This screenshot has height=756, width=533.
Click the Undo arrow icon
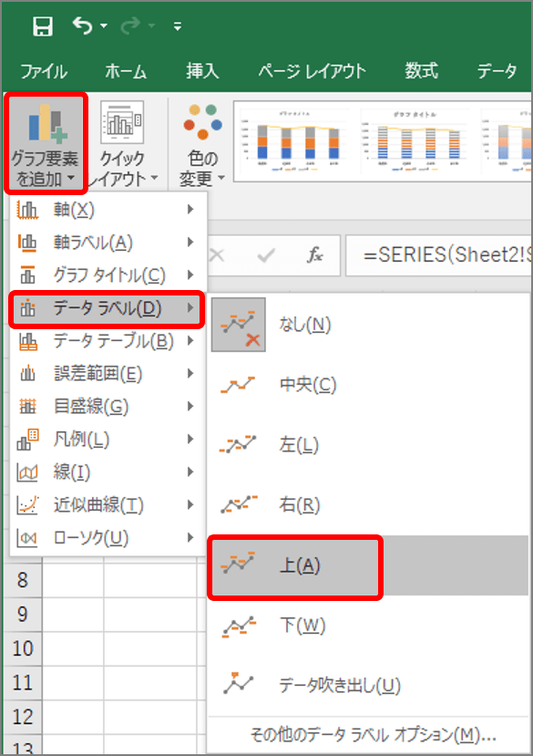pyautogui.click(x=82, y=26)
